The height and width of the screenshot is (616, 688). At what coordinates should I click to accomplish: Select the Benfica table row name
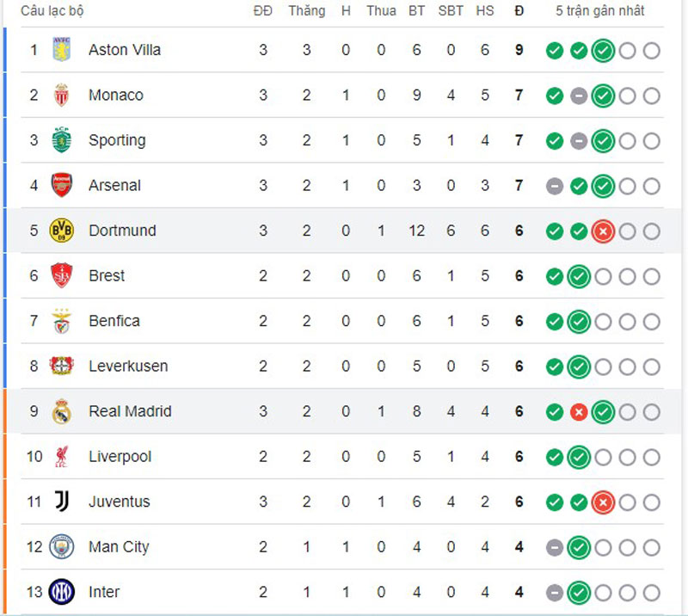(x=114, y=321)
